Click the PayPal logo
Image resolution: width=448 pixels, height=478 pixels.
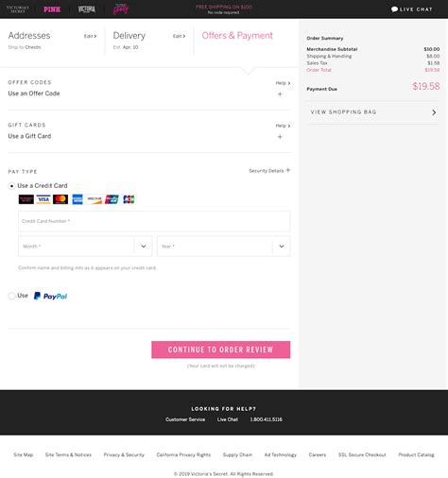(50, 296)
